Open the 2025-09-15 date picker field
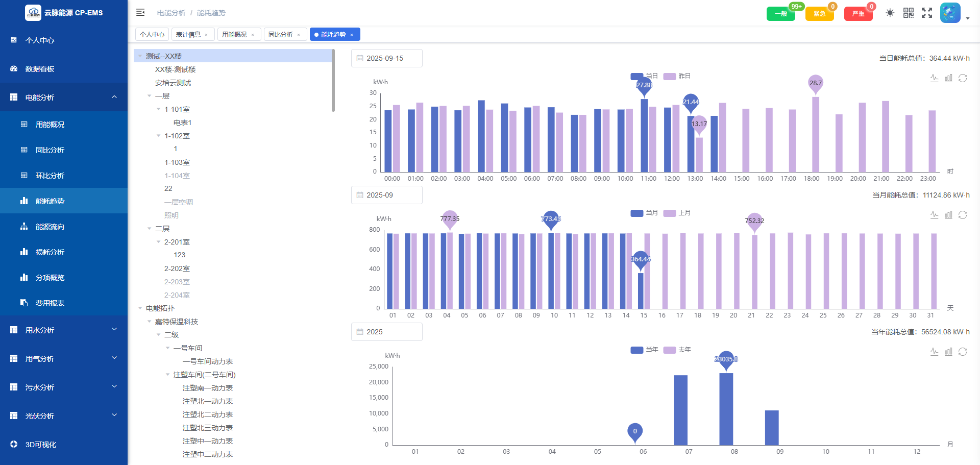Image resolution: width=980 pixels, height=465 pixels. pyautogui.click(x=386, y=58)
